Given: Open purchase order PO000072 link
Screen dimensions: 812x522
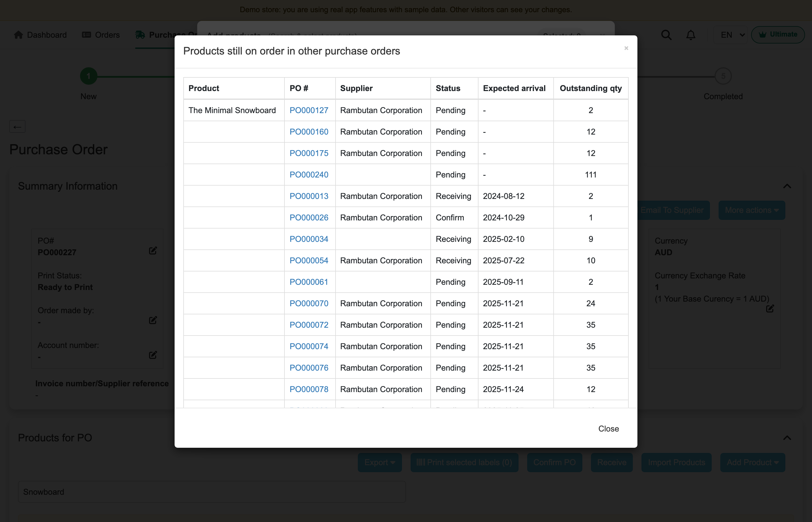Looking at the screenshot, I should pyautogui.click(x=309, y=325).
